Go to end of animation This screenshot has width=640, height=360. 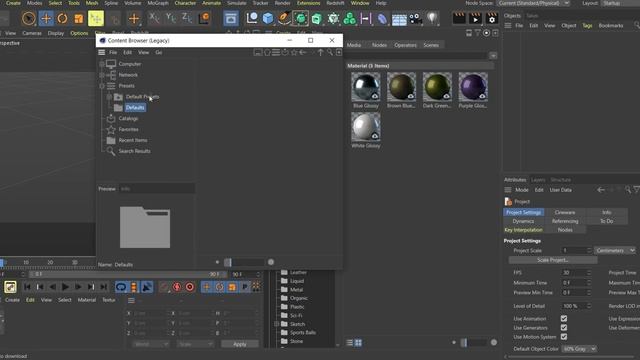click(104, 287)
